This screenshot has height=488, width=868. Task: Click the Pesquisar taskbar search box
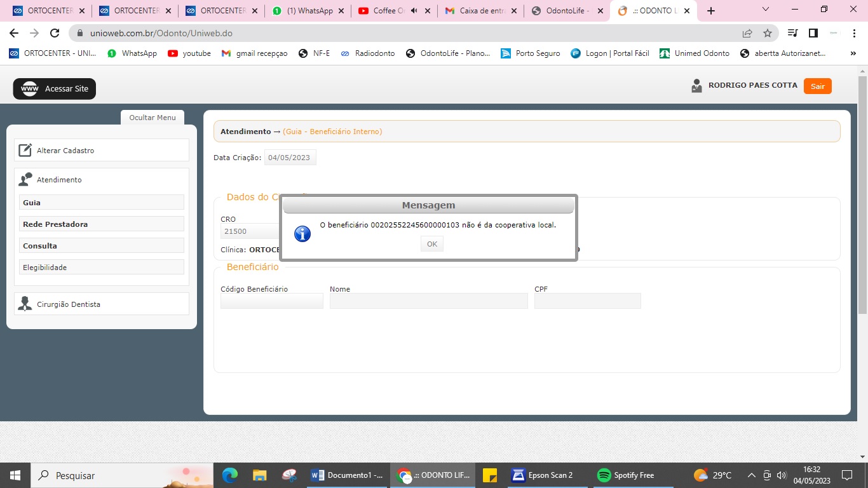coord(122,475)
